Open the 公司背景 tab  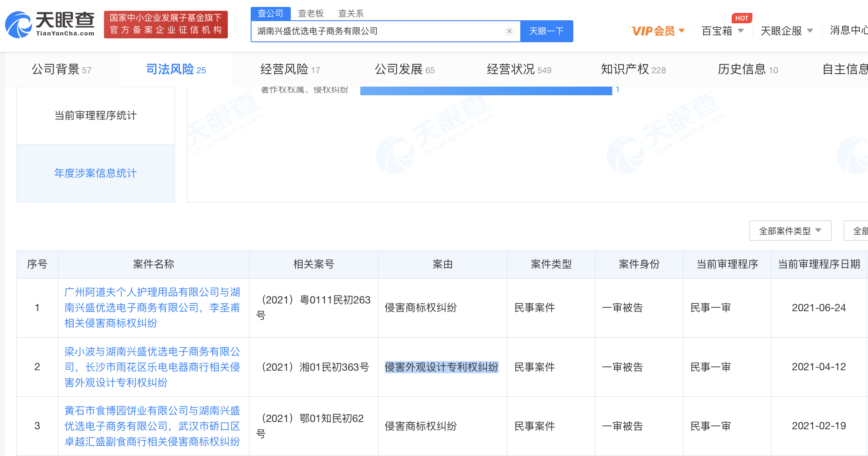click(62, 69)
